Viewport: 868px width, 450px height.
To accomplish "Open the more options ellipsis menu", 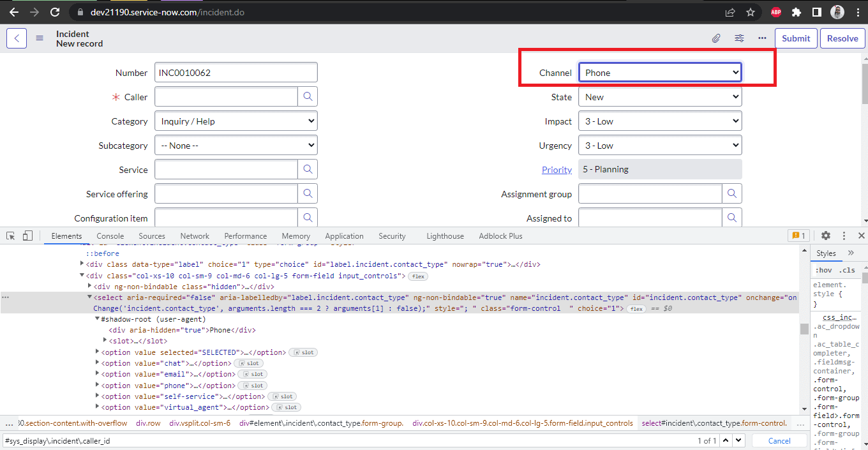I will [x=762, y=38].
